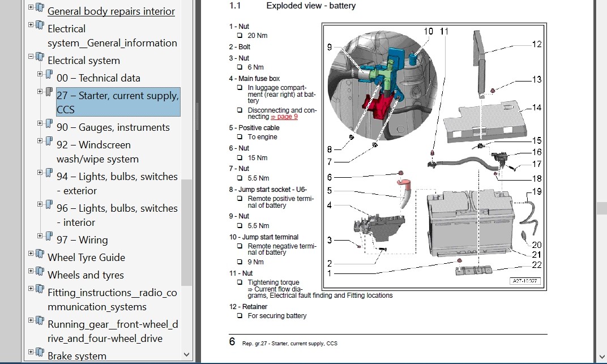Click the '12 - Retainer' entry

coord(248,307)
